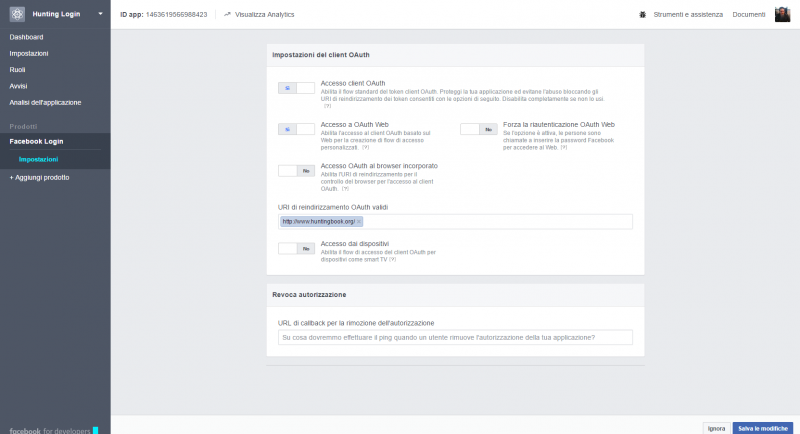Go to Dashboard in sidebar
Screen dimensions: 800x434
pos(26,37)
